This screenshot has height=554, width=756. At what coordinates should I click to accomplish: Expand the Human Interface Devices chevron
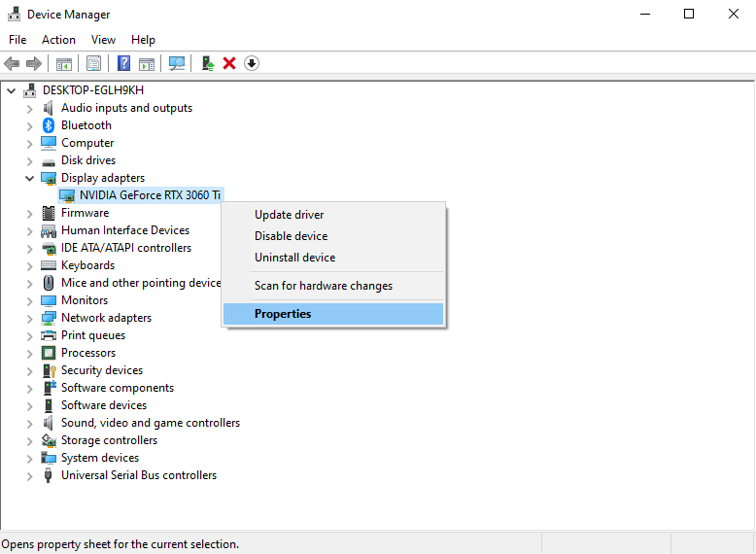(29, 231)
